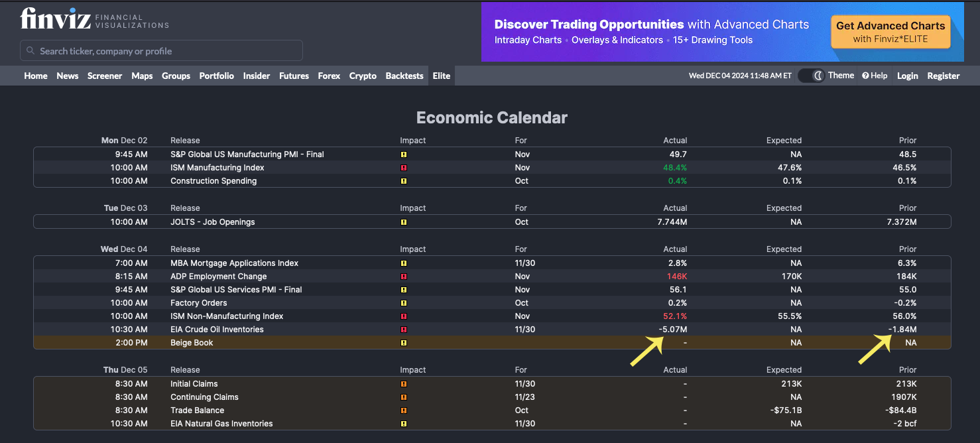Click the search magnifier icon
This screenshot has width=980, height=443.
tap(30, 51)
